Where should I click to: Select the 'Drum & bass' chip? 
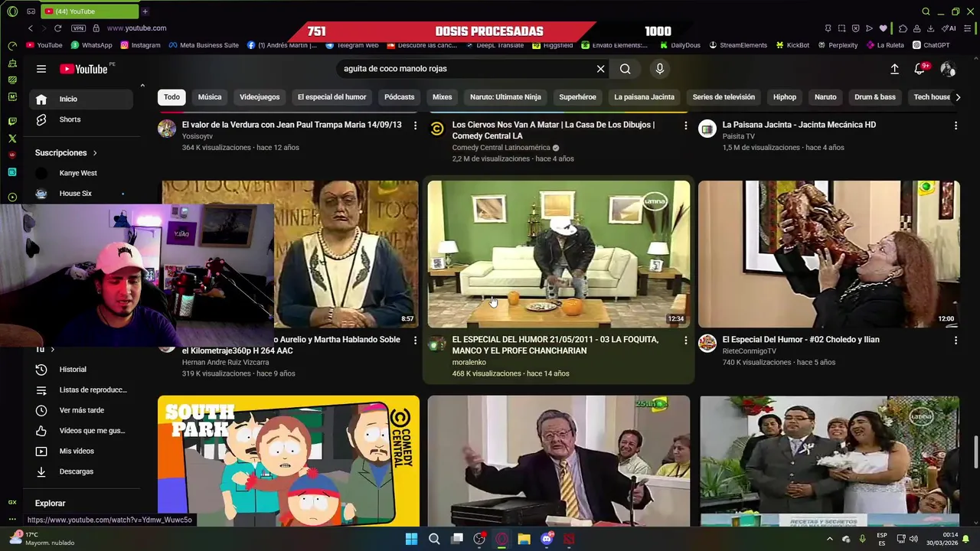pyautogui.click(x=875, y=97)
